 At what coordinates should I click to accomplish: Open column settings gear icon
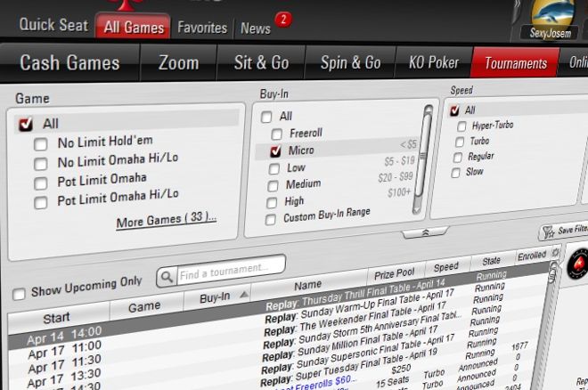pyautogui.click(x=556, y=253)
